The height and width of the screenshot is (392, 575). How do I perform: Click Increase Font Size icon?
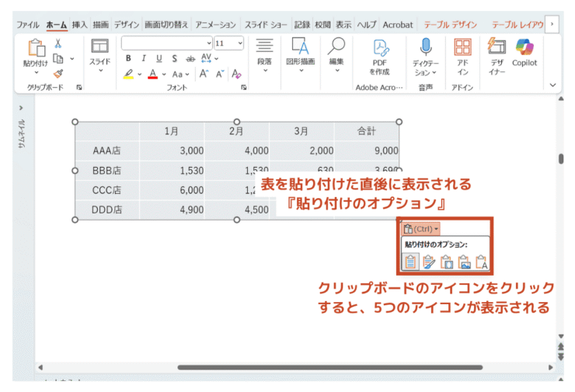click(204, 74)
